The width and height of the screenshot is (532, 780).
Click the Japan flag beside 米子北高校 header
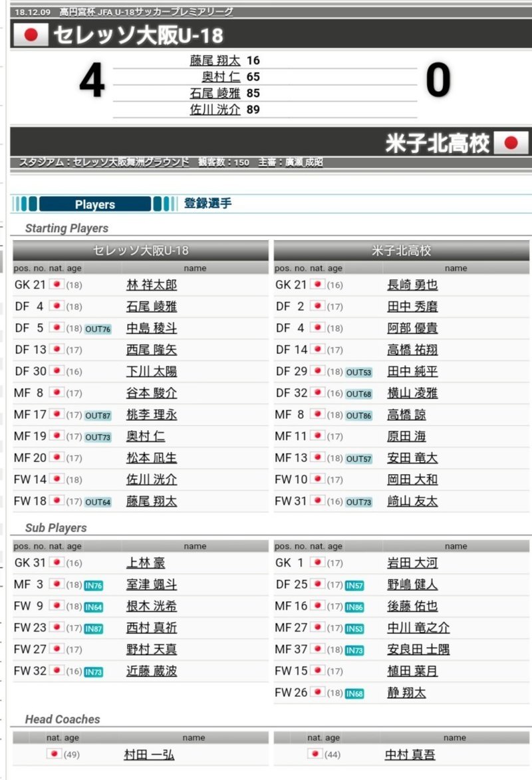coord(511,143)
